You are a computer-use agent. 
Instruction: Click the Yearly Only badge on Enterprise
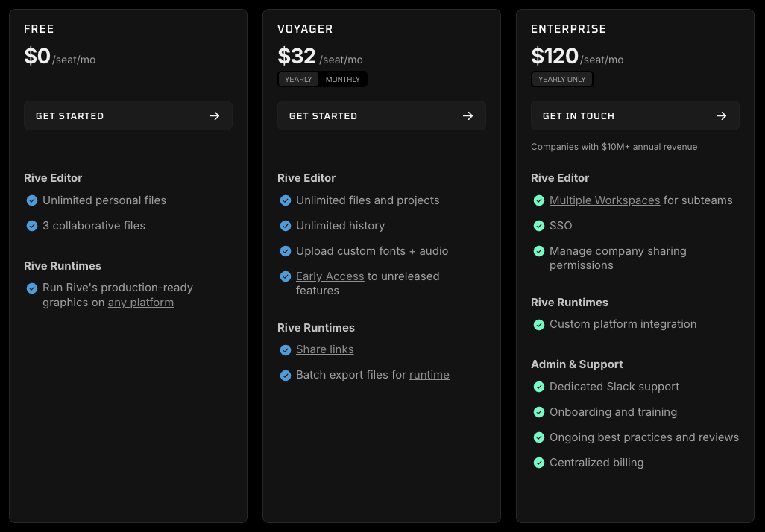[x=562, y=80]
